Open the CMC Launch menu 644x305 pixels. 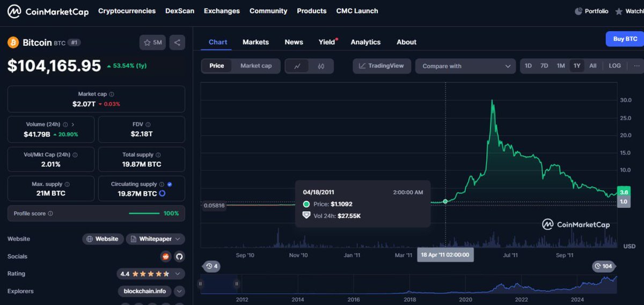[357, 11]
